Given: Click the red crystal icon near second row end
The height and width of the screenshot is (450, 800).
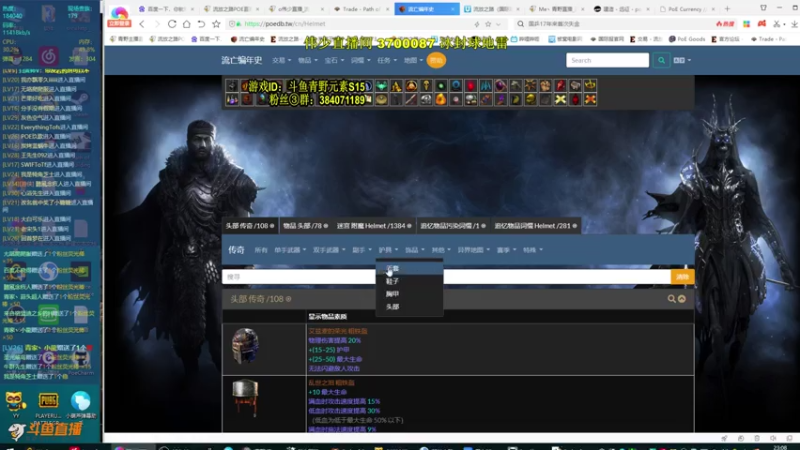Looking at the screenshot, I should click(576, 99).
